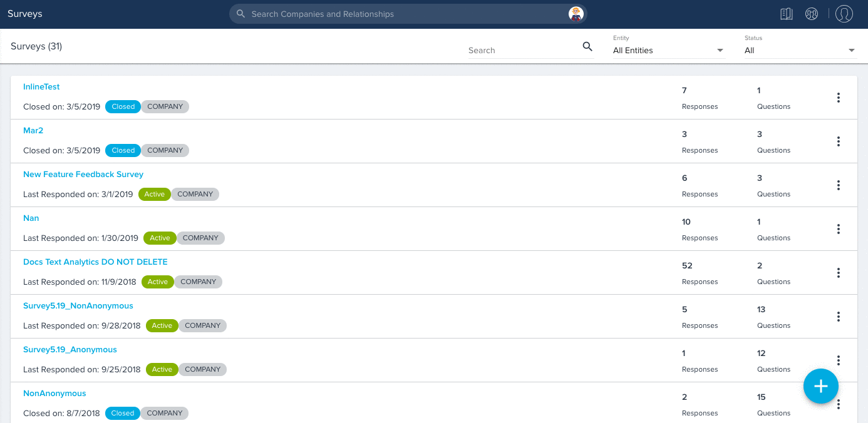The image size is (868, 423).
Task: Open the Nan survey
Action: 31,218
